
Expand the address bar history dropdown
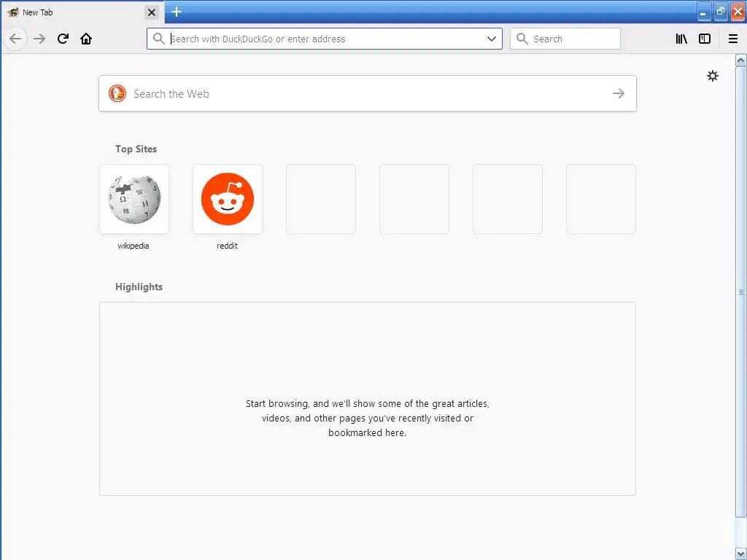point(492,39)
